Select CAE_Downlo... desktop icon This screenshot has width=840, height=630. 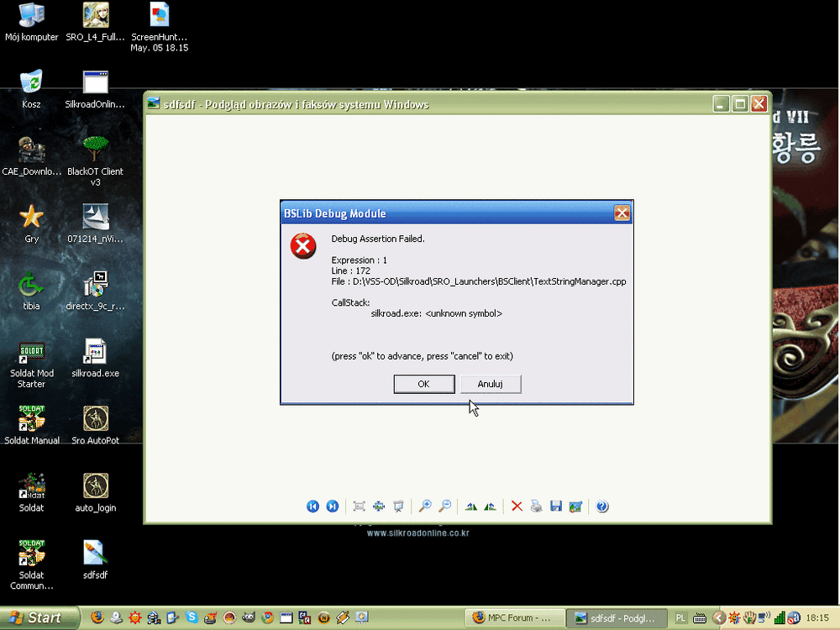[x=32, y=156]
